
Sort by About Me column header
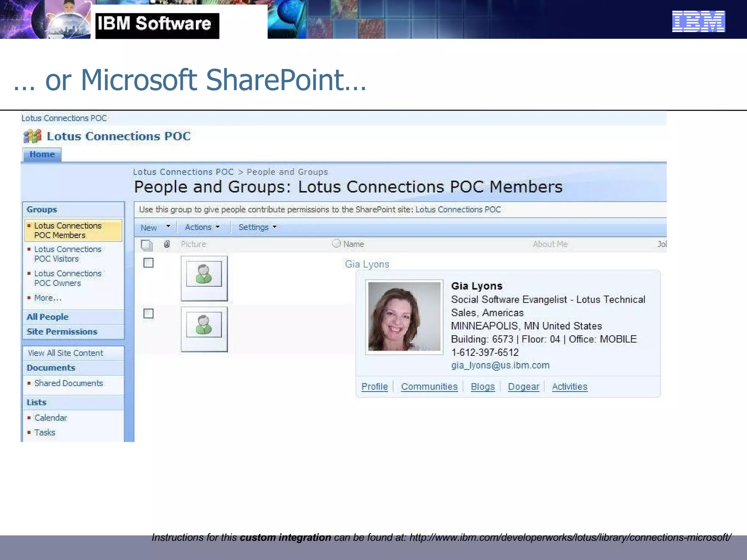[x=550, y=244]
